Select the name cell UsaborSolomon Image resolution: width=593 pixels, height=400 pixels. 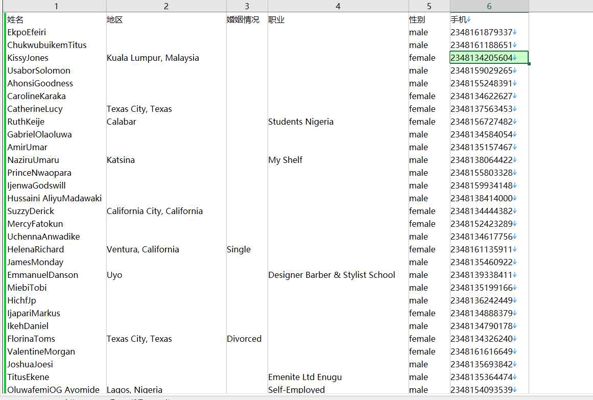[x=56, y=71]
